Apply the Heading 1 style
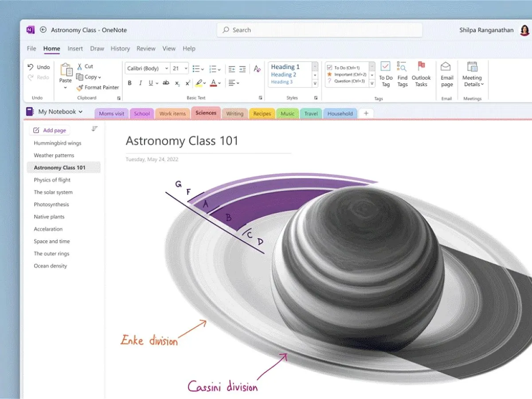This screenshot has width=532, height=399. pyautogui.click(x=286, y=66)
